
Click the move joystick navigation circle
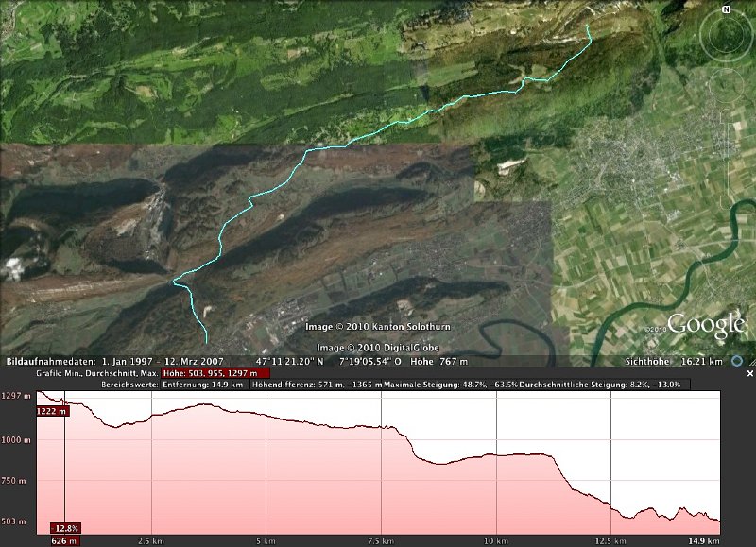726,82
